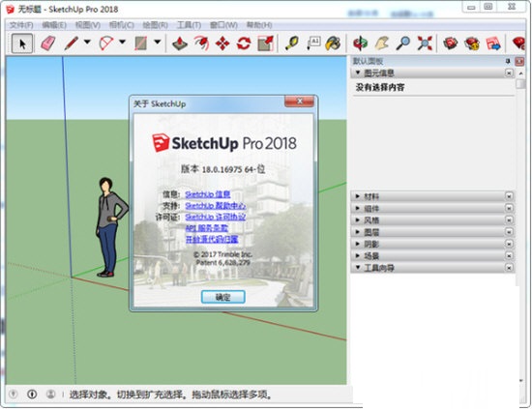Open the Line tool dropdown arrow
Image resolution: width=532 pixels, height=409 pixels.
(87, 42)
